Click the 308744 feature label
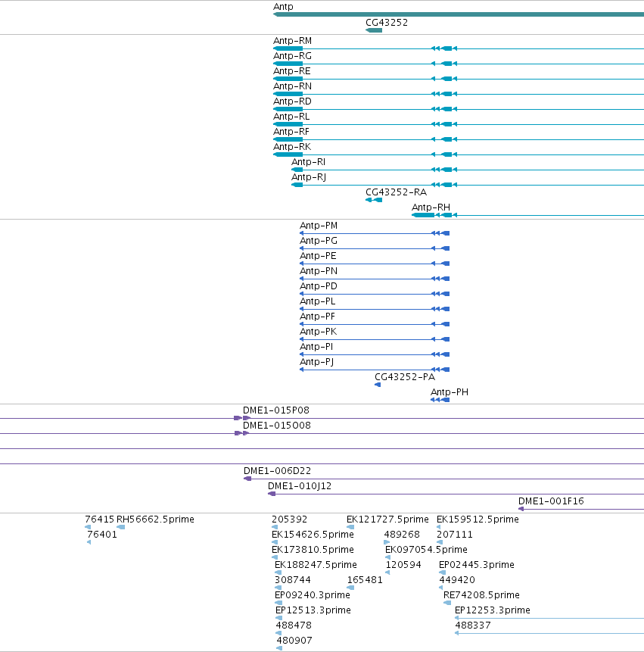Viewport: 644px width, 652px height. (x=293, y=580)
